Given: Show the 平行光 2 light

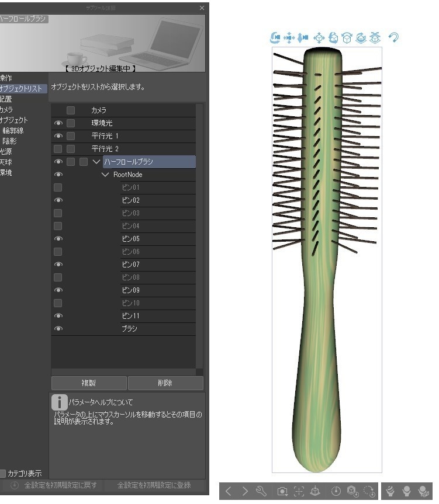Looking at the screenshot, I should (58, 149).
